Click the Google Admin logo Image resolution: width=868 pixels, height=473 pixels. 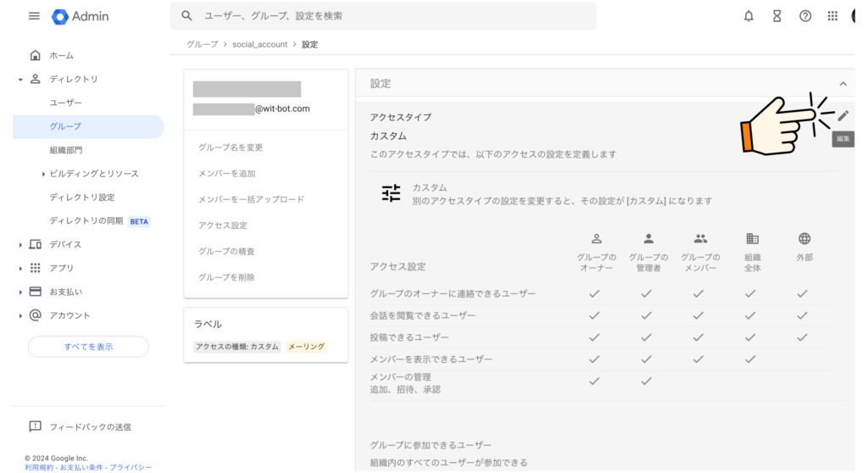[81, 16]
